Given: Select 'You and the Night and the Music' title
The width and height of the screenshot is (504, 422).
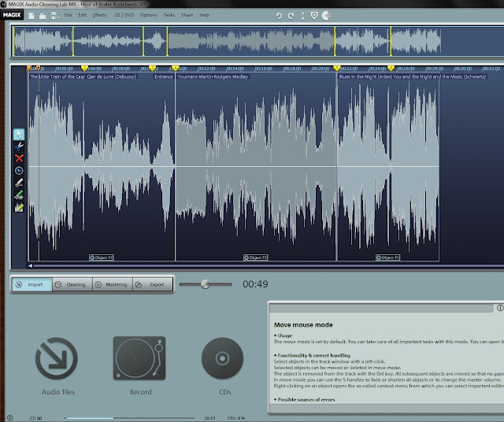Looking at the screenshot, I should (439, 76).
